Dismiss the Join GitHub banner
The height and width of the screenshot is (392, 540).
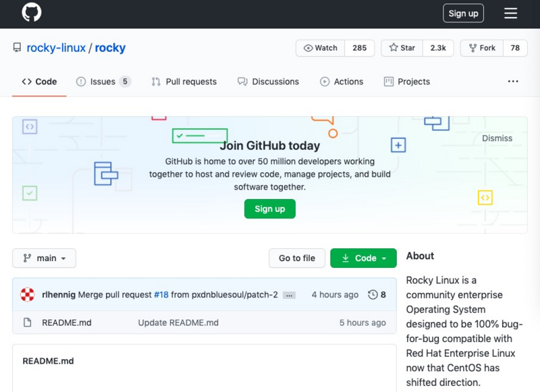(497, 138)
